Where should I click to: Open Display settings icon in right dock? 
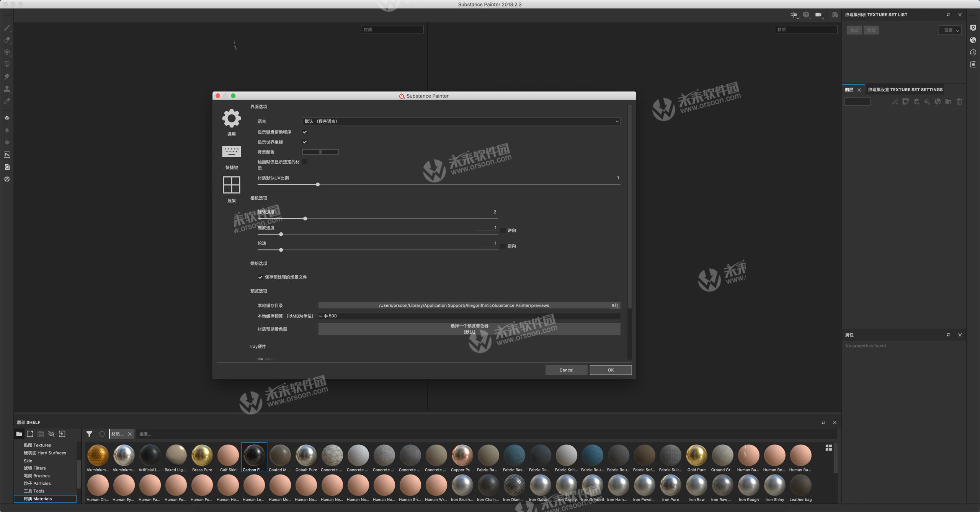tap(973, 28)
